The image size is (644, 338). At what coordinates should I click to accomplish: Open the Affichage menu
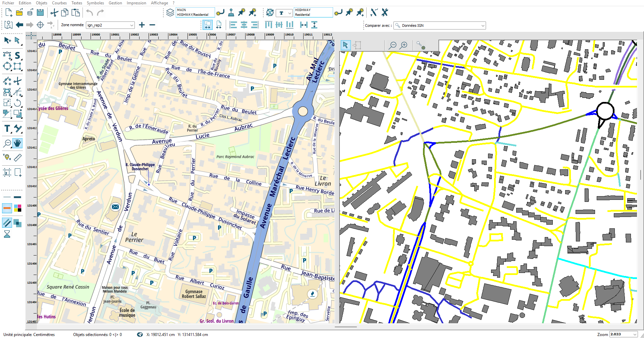pyautogui.click(x=159, y=3)
